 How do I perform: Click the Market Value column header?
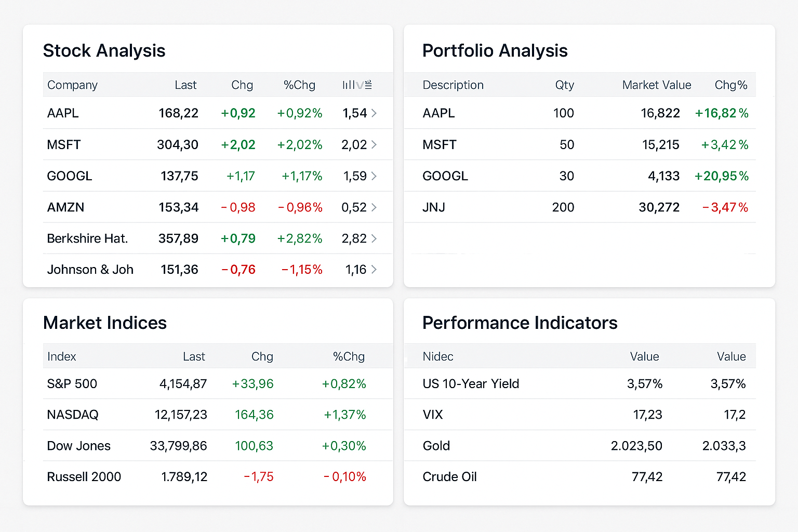(x=656, y=85)
